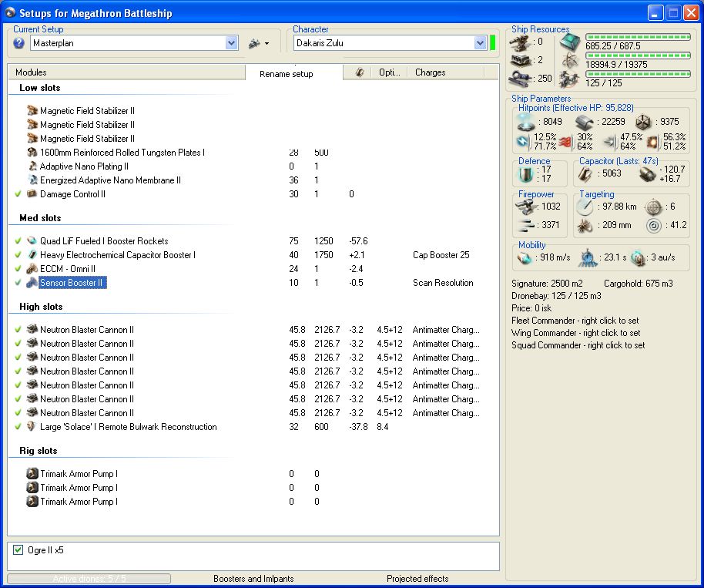This screenshot has height=588, width=704.
Task: Click the Opti... column header
Action: tap(389, 72)
